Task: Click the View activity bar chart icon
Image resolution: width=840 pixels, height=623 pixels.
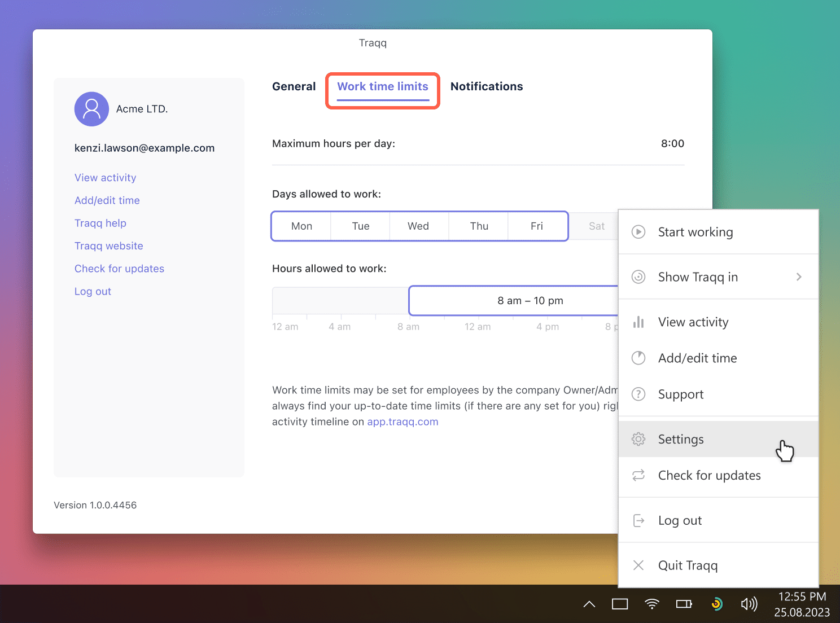Action: pyautogui.click(x=638, y=322)
